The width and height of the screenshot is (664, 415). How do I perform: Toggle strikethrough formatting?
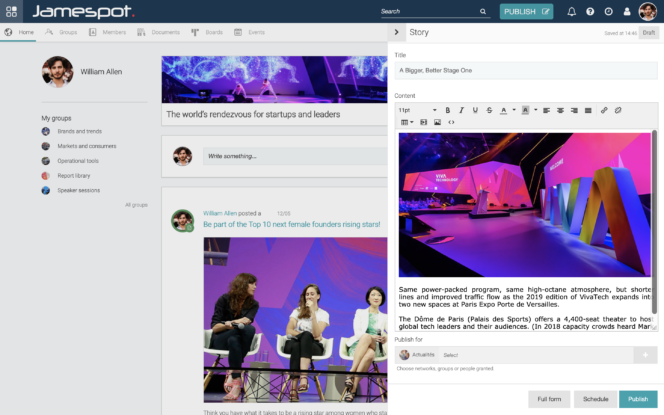[489, 110]
